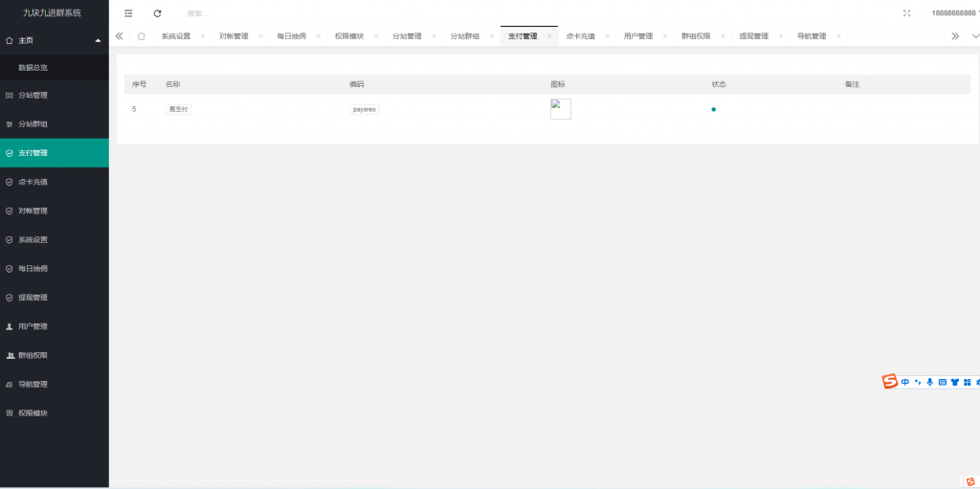Viewport: 980px width, 489px height.
Task: Close the 支付管理 tab
Action: point(549,36)
